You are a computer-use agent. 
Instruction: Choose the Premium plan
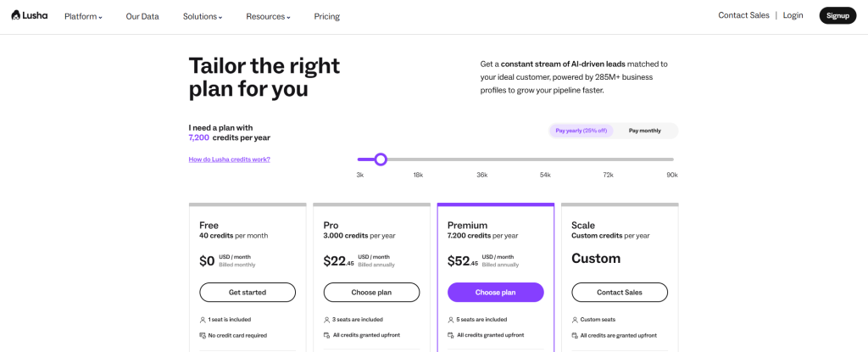click(495, 293)
